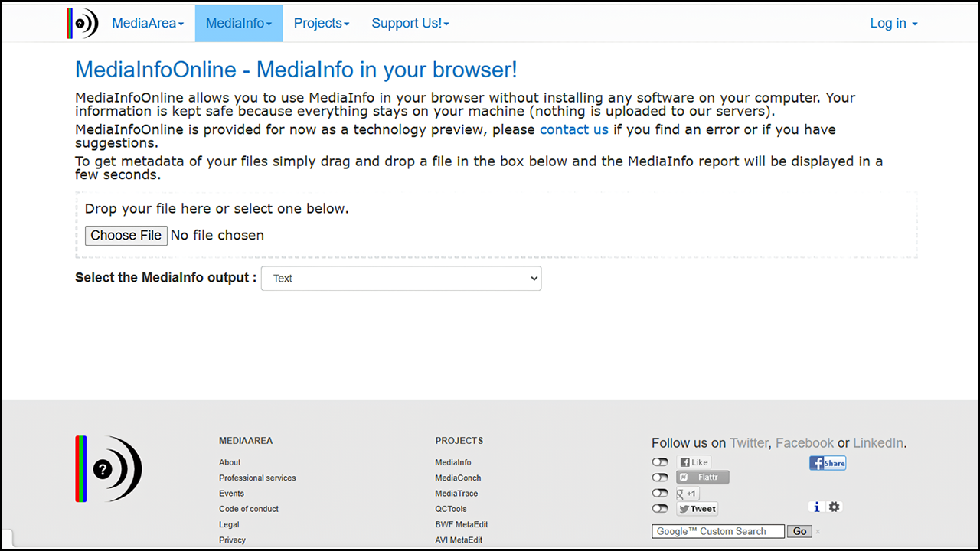Open the BWF MetaEdit footer link
This screenshot has height=551, width=980.
coord(462,524)
